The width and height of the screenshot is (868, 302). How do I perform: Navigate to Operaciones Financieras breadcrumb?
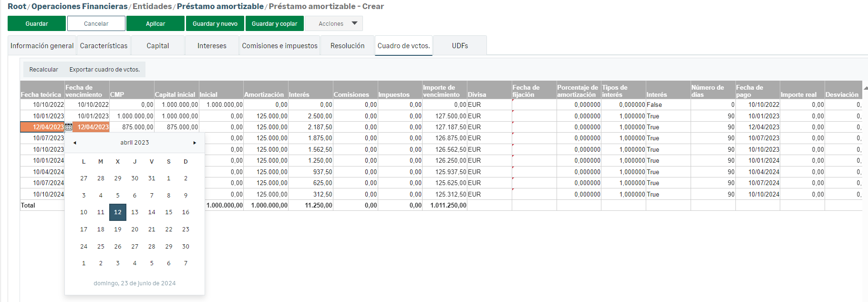[x=79, y=6]
